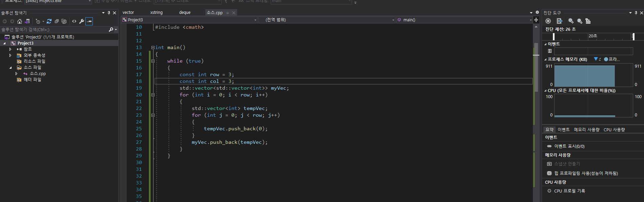This screenshot has width=644, height=202.
Task: Close the 소스.cpp editor tab
Action: 234,13
